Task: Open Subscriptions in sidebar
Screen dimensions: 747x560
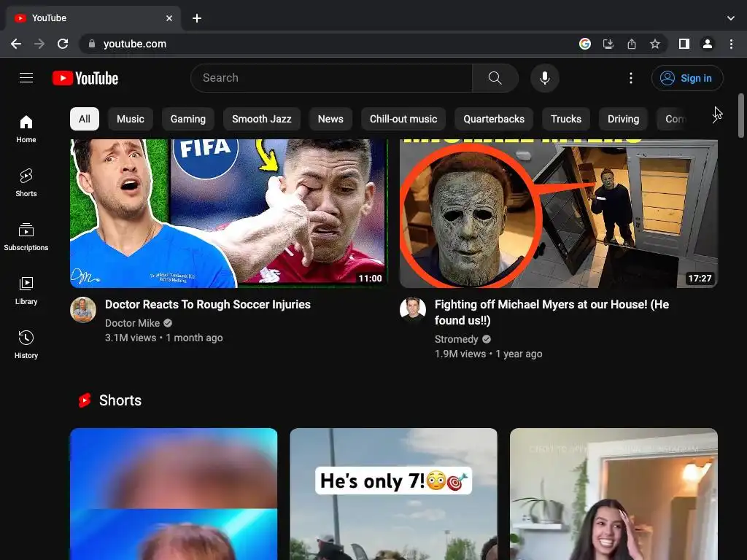Action: (x=26, y=237)
